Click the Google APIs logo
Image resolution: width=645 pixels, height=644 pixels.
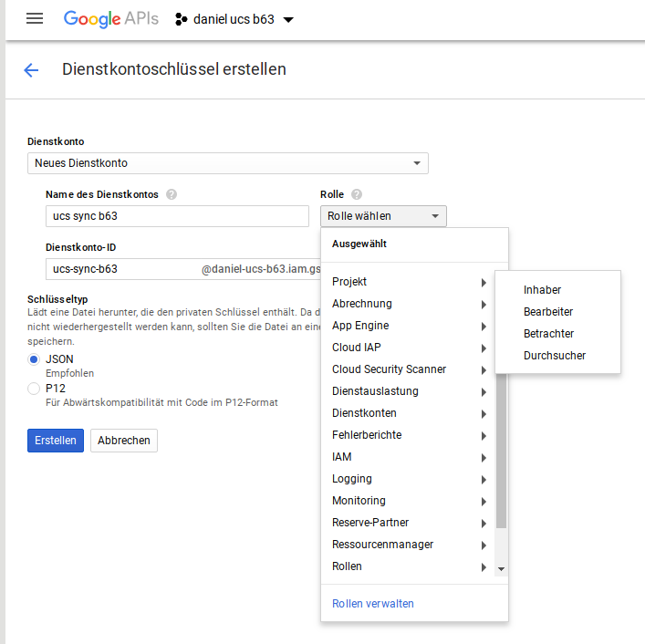(112, 19)
